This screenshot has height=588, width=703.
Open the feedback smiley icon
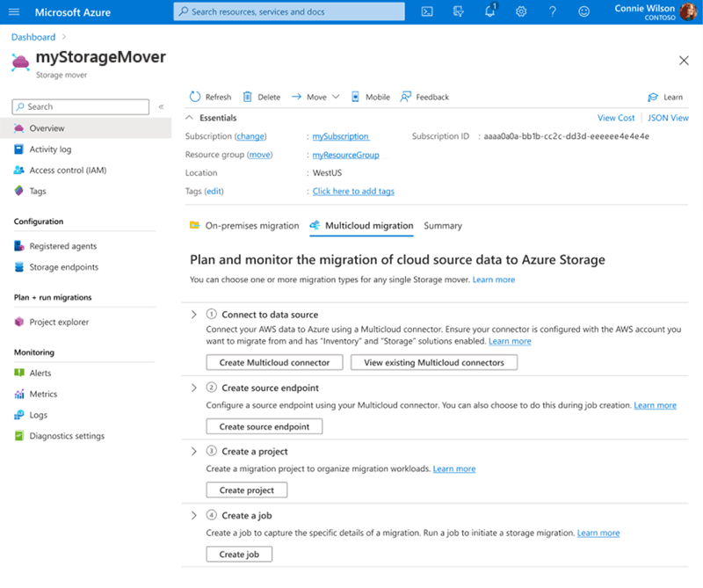pyautogui.click(x=583, y=11)
